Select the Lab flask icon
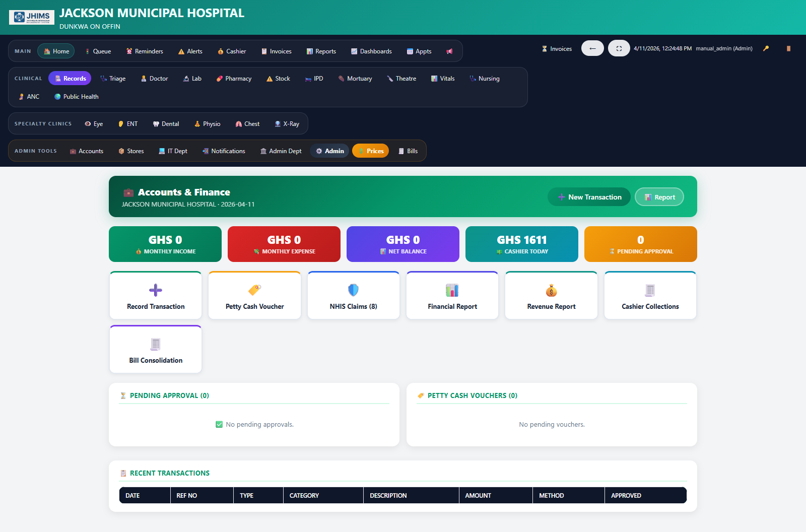Image resolution: width=806 pixels, height=532 pixels. click(x=186, y=79)
